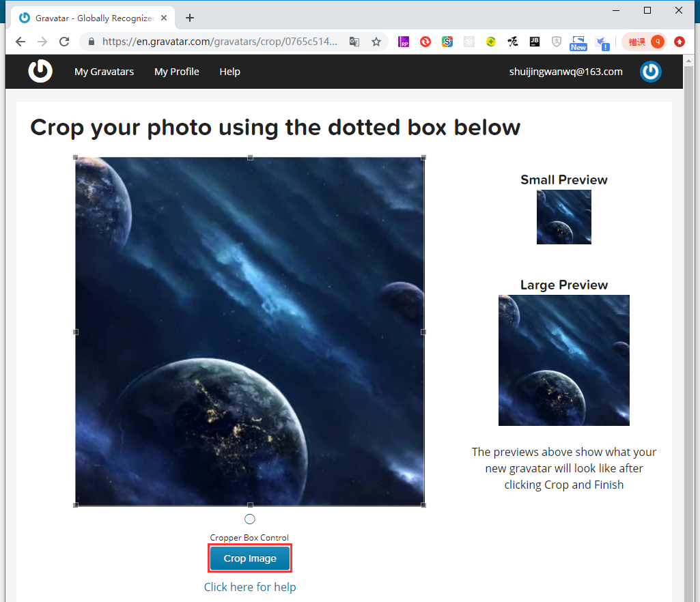Open the My Profile menu
Viewport: 700px width, 602px height.
(x=176, y=72)
